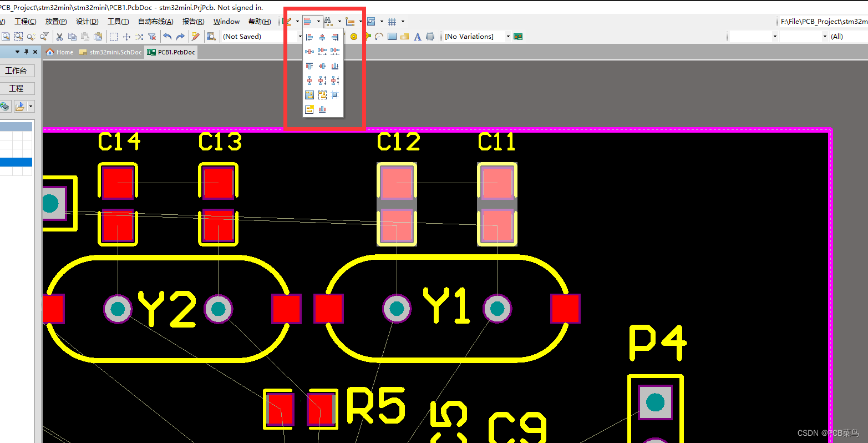Select the Place Text tool icon
The image size is (868, 443).
point(417,36)
